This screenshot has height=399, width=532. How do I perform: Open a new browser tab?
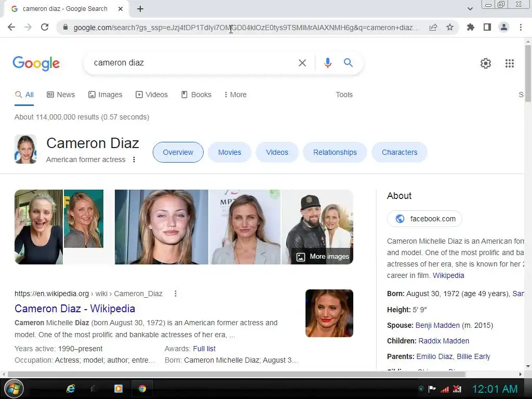coord(140,9)
